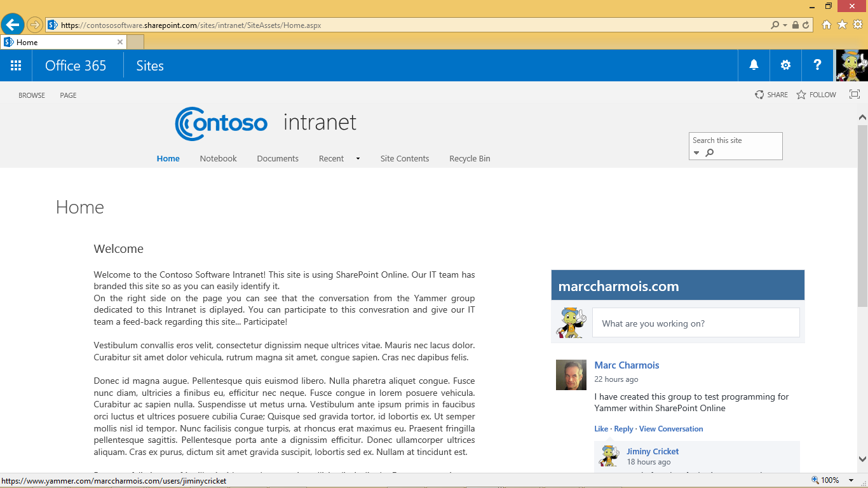
Task: Open the address bar autocomplete dropdown
Action: 785,25
